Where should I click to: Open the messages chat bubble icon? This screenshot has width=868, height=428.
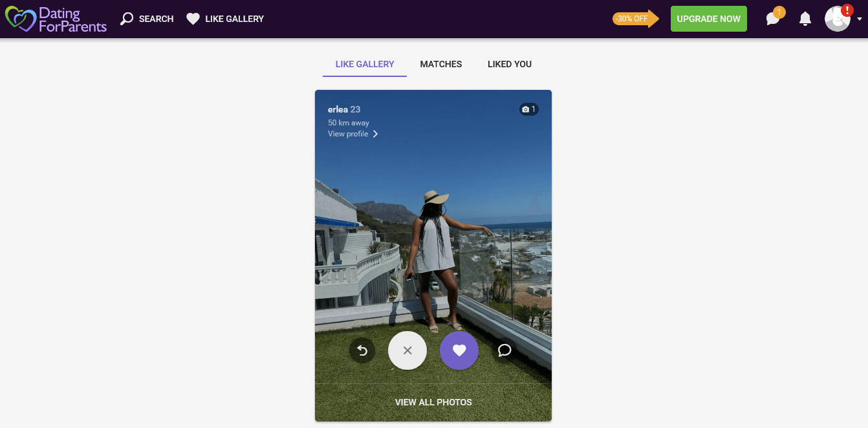[x=773, y=19]
